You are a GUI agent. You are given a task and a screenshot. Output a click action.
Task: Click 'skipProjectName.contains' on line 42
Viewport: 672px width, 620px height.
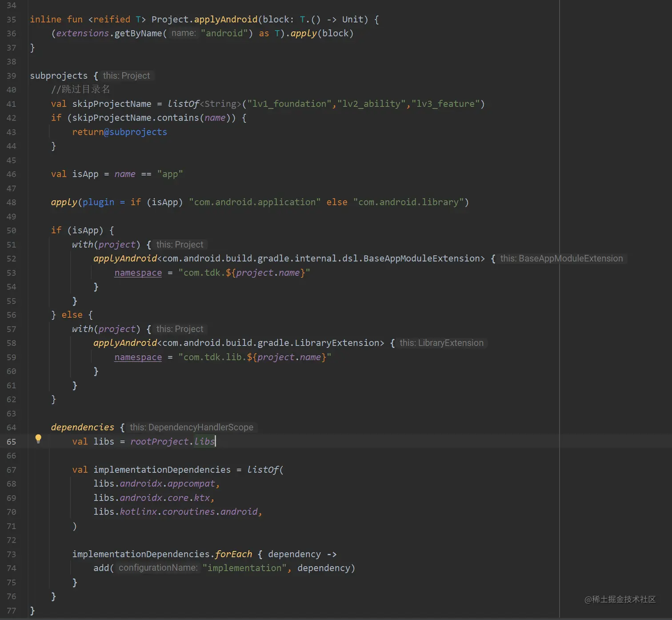click(x=136, y=118)
